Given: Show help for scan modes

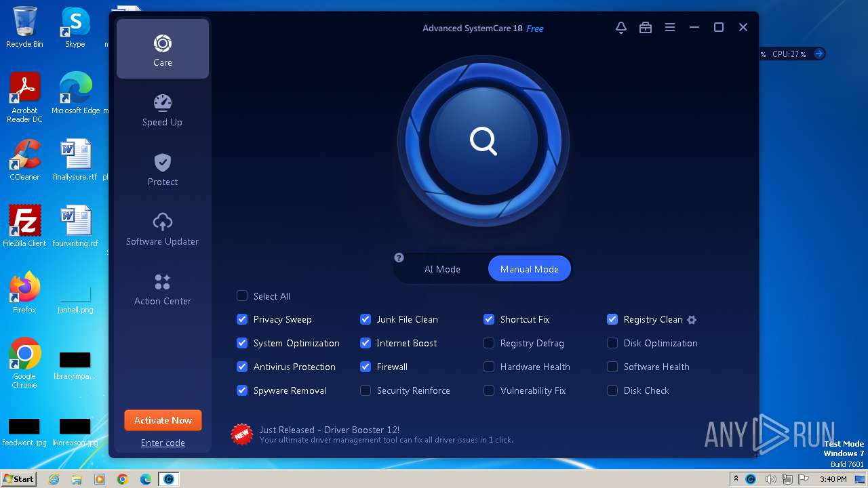Looking at the screenshot, I should click(399, 258).
